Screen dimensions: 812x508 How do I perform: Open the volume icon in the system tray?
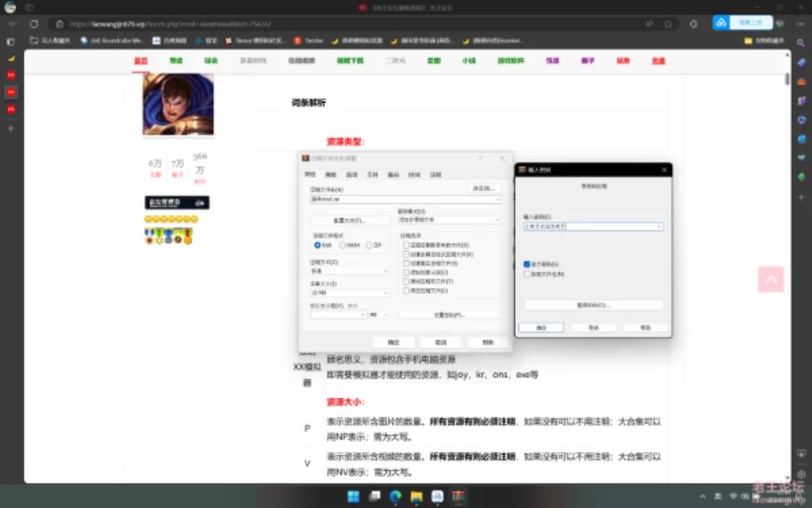[x=745, y=497]
